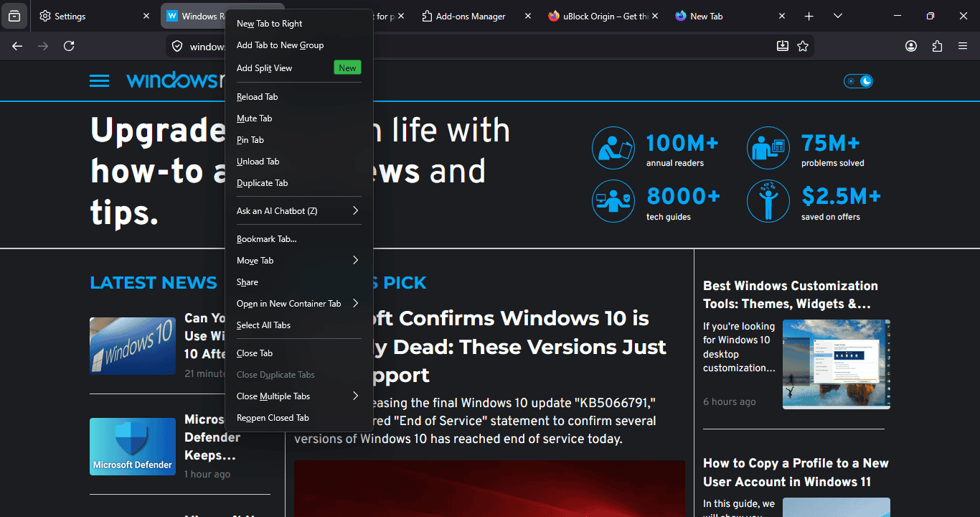Click the back navigation arrow
Viewport: 980px width, 517px height.
(x=17, y=46)
